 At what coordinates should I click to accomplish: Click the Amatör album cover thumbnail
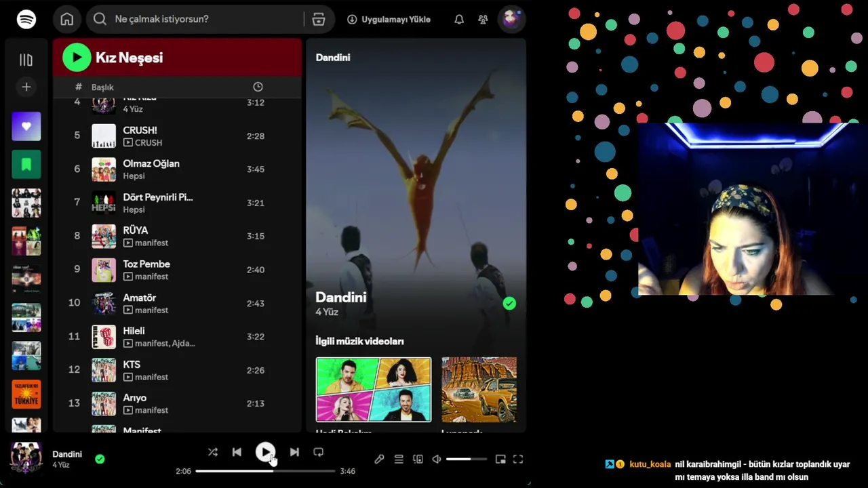pyautogui.click(x=104, y=303)
